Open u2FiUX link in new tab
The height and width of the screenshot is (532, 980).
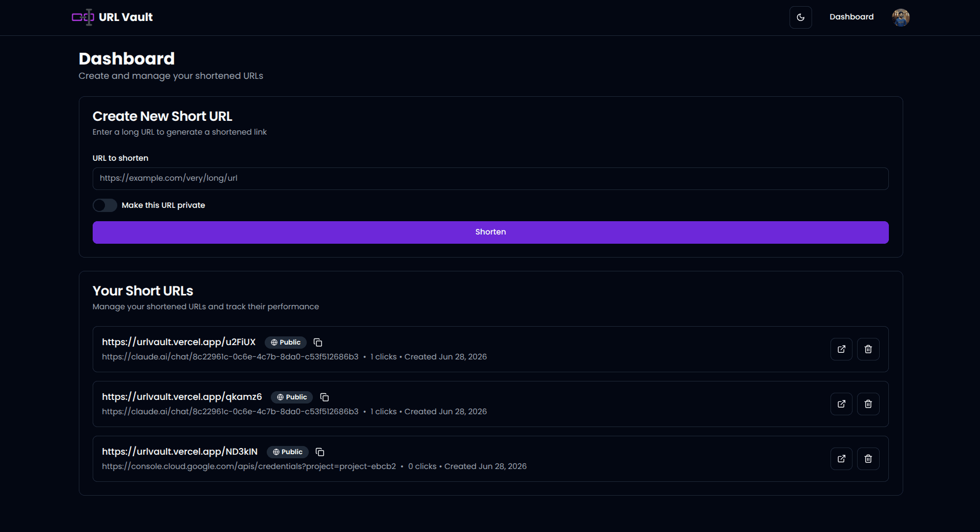point(841,349)
